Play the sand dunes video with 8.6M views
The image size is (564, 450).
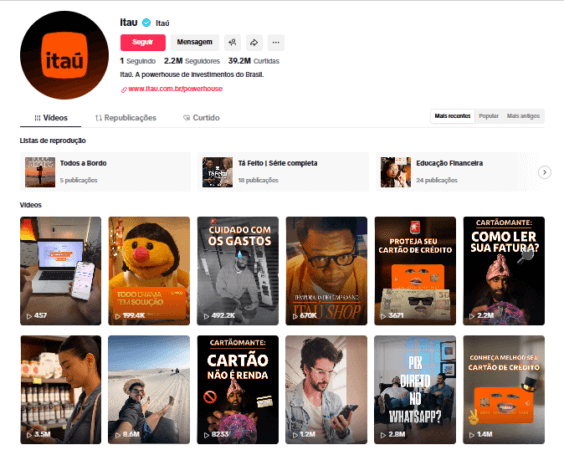pyautogui.click(x=149, y=390)
